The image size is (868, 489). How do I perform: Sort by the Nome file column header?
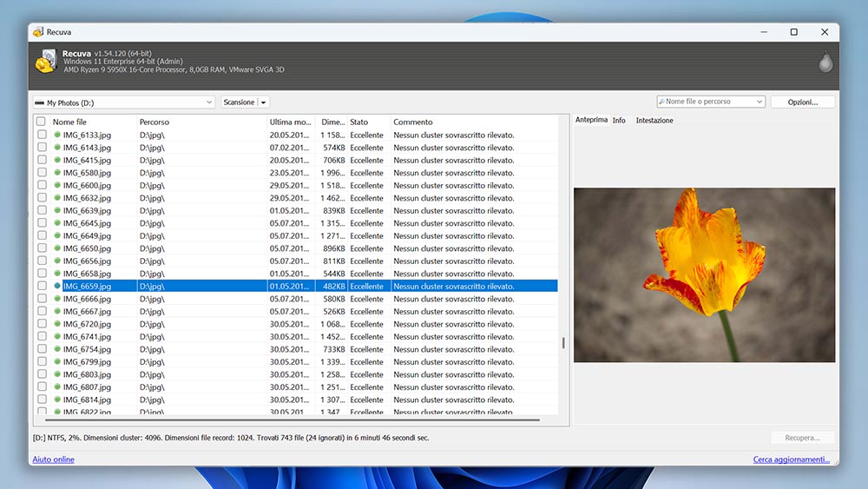click(93, 122)
